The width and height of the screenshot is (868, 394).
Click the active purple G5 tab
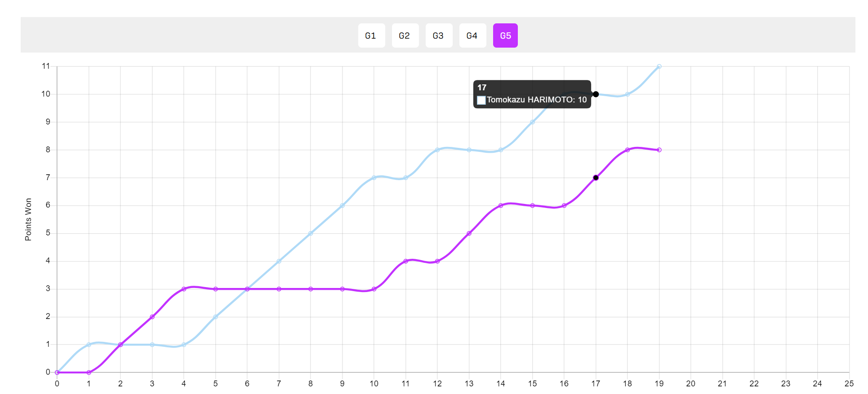[x=505, y=35]
